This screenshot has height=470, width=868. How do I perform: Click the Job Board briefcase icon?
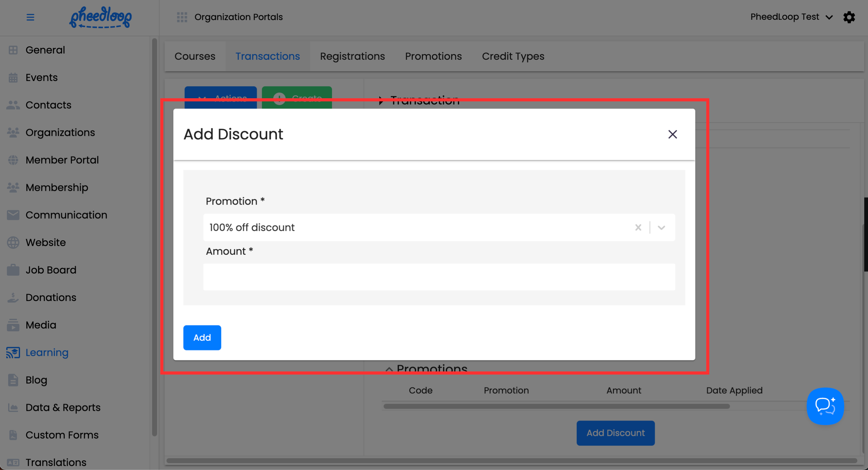pyautogui.click(x=13, y=270)
